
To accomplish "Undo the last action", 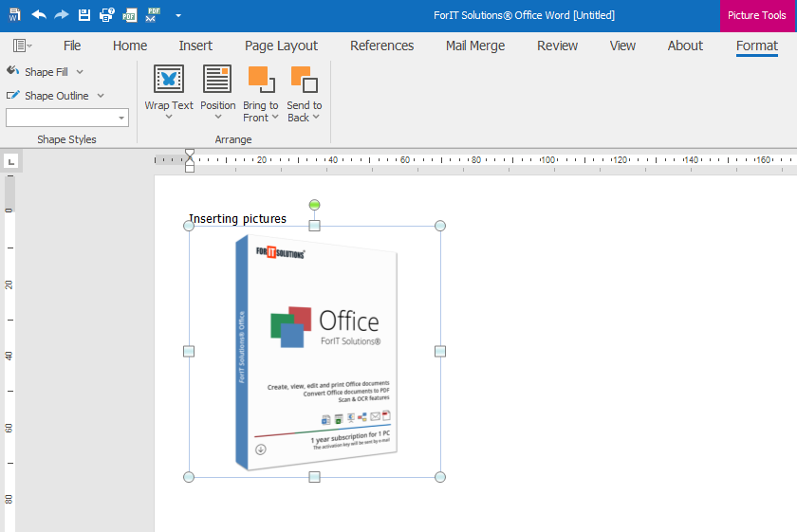I will (x=39, y=15).
